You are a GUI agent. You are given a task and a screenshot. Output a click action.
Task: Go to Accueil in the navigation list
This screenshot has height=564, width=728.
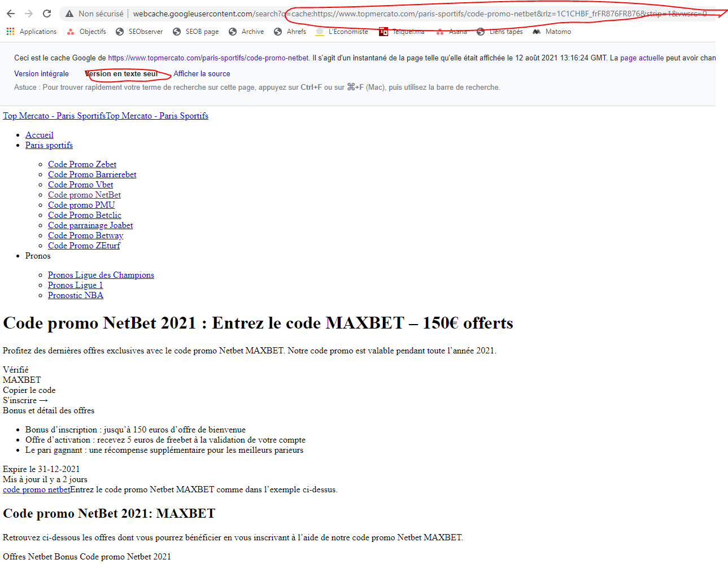click(x=40, y=135)
